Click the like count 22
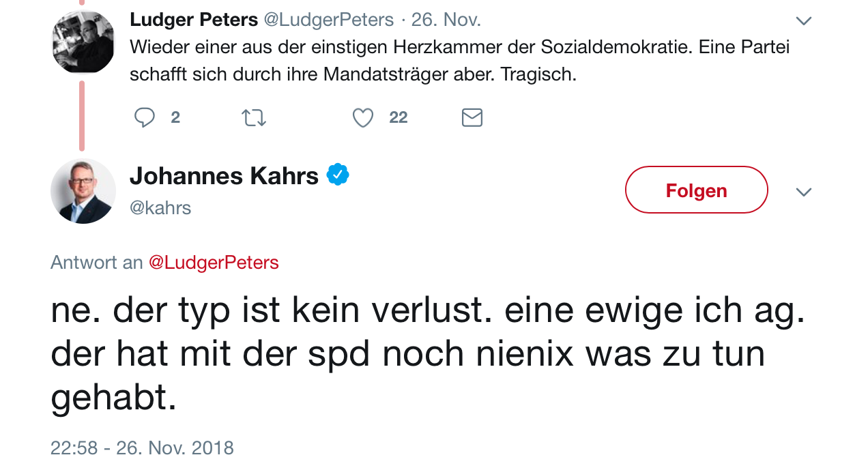The width and height of the screenshot is (868, 468). 399,118
